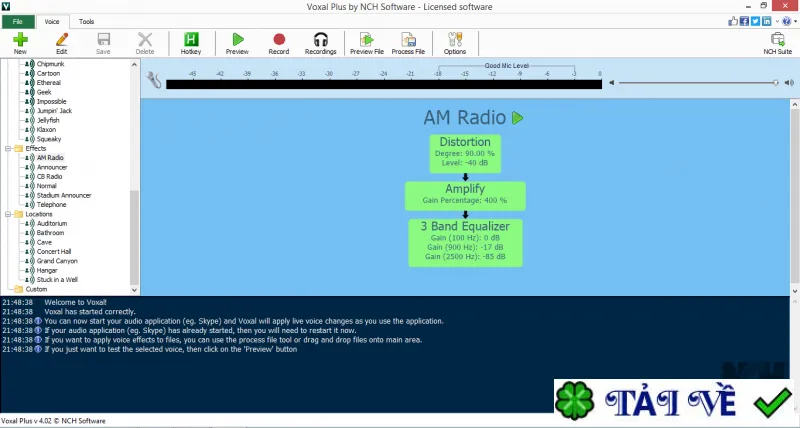The width and height of the screenshot is (800, 428).
Task: Open the help question-mark icon
Action: pyautogui.click(x=786, y=21)
